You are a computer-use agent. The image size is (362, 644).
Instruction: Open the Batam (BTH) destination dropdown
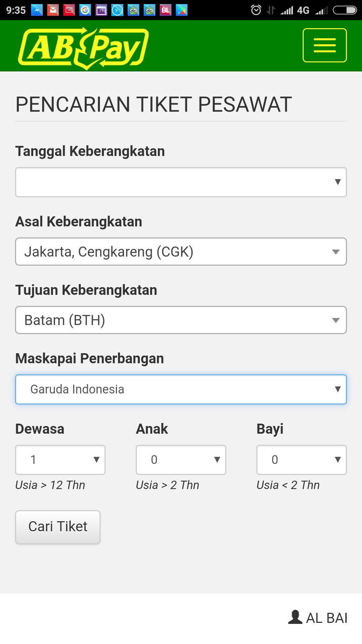(x=181, y=320)
